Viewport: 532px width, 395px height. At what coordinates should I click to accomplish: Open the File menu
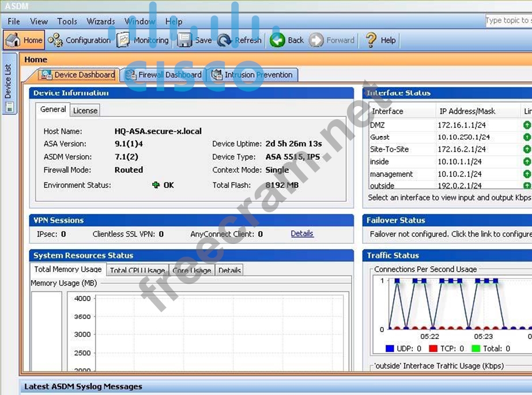[14, 21]
